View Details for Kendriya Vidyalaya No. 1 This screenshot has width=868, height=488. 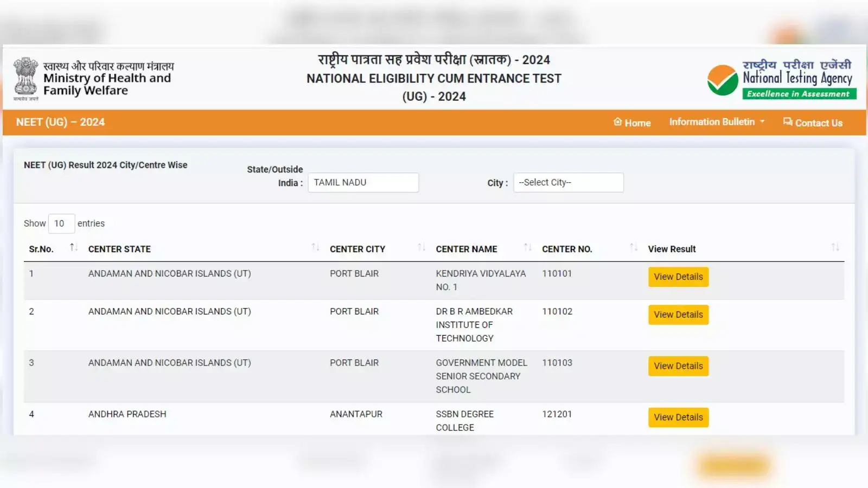click(x=678, y=277)
